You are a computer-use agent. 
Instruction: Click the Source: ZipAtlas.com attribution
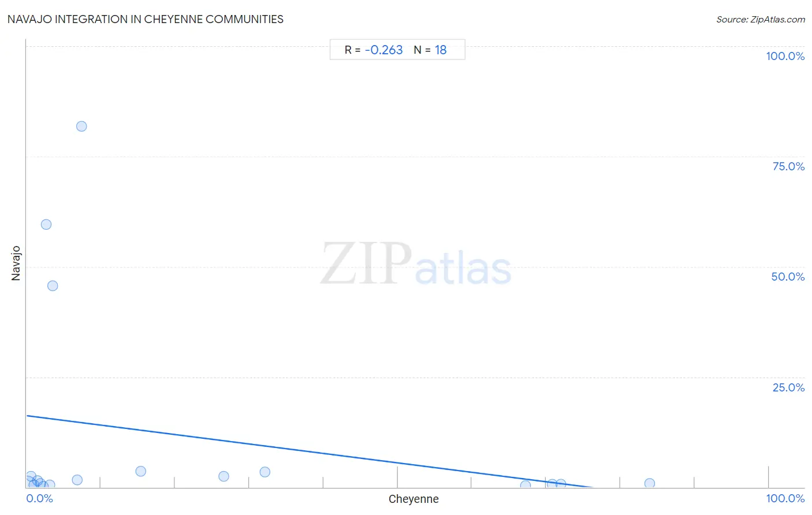point(761,20)
